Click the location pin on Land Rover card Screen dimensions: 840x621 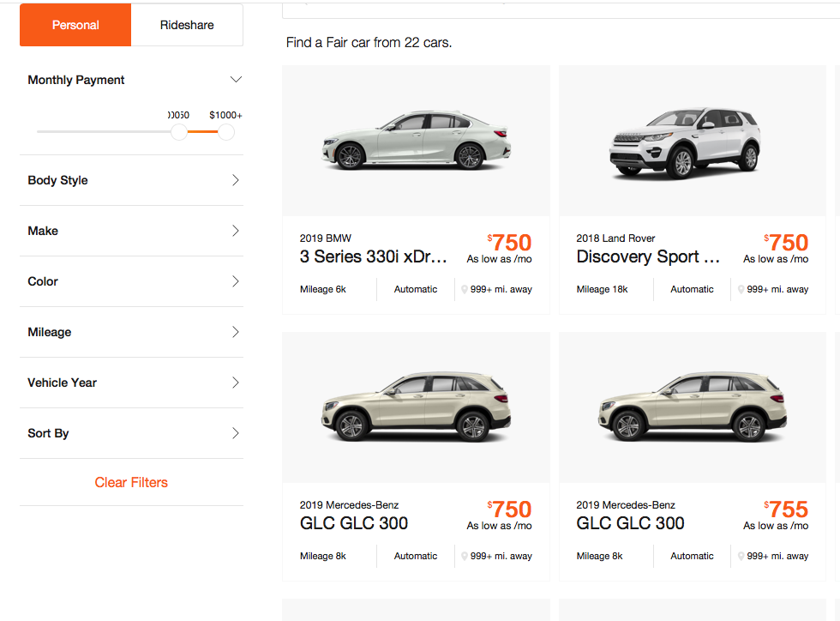[x=741, y=290]
